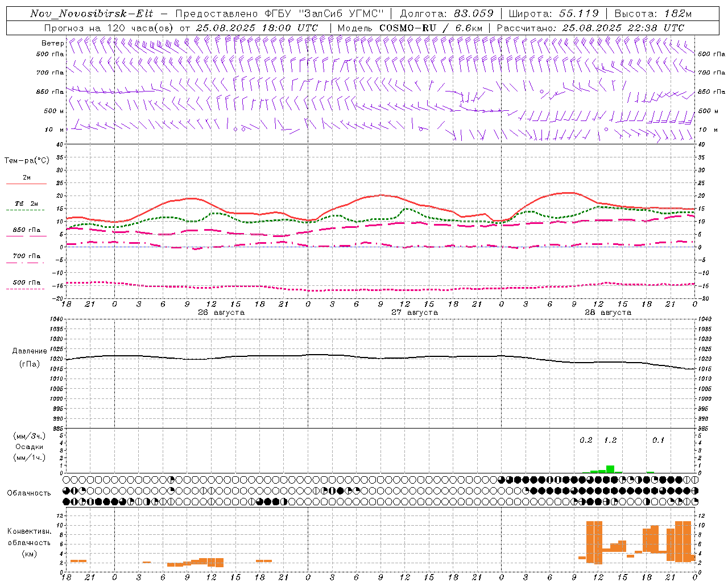Select the text Предоставлено ФГБУ "ЗапСиб УГМС"
Screen dimensions: 728x582
pos(280,14)
